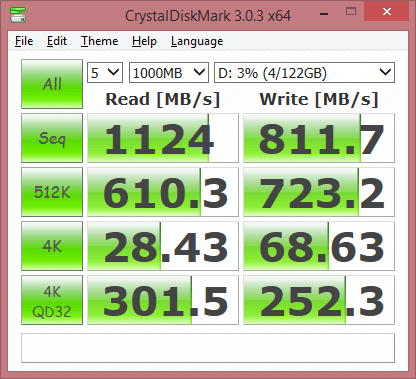This screenshot has height=379, width=416.
Task: Click the 4K QD32 write result 252.3
Action: click(319, 300)
